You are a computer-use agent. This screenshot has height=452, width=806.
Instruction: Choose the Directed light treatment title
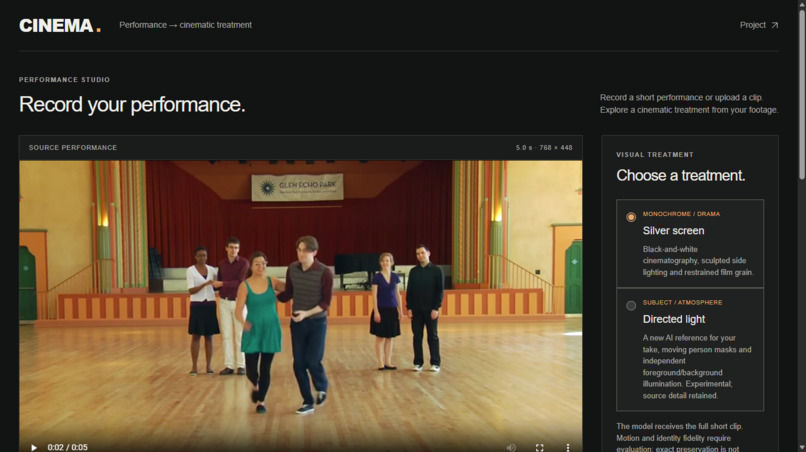(673, 319)
